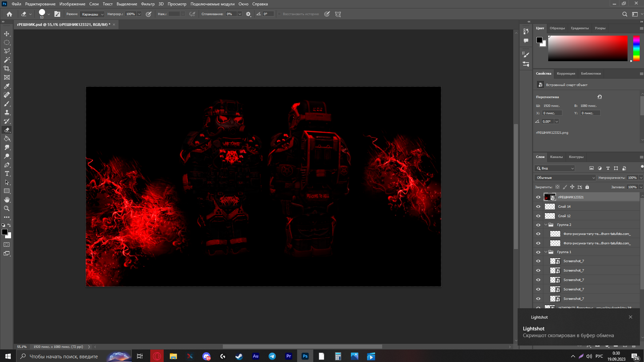Open the Фильтр menu

148,4
